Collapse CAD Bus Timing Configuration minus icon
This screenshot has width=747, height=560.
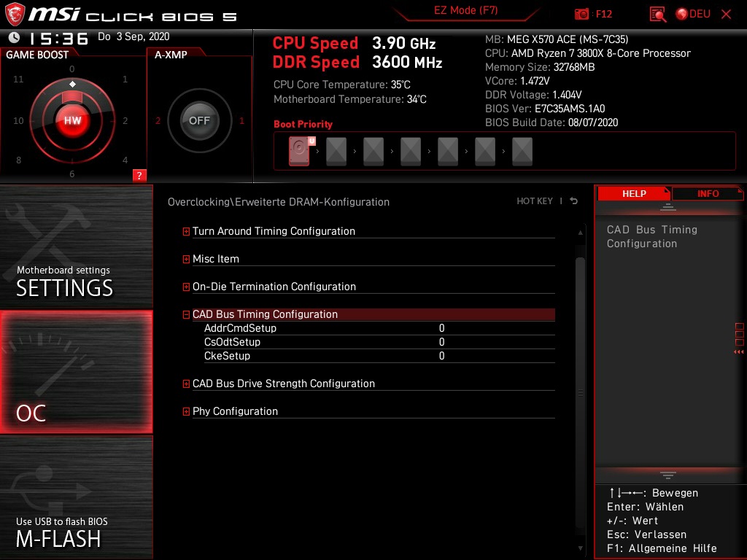pyautogui.click(x=186, y=314)
